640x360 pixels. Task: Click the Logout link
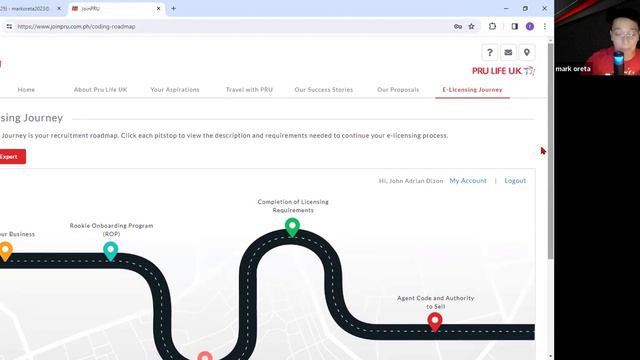click(x=515, y=181)
